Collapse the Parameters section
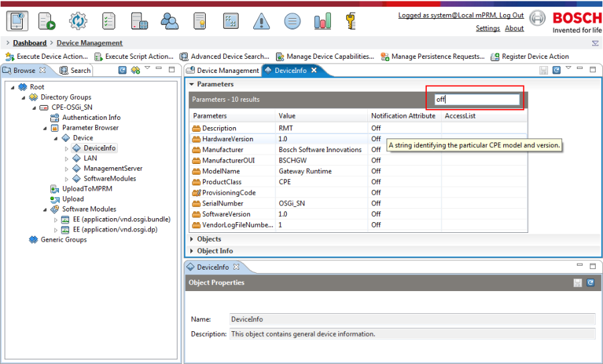 click(192, 84)
